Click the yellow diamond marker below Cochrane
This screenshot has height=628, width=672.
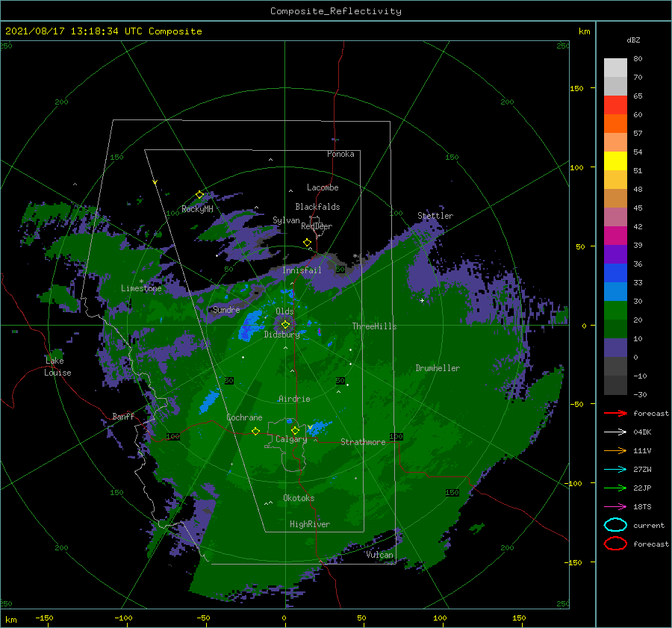[255, 431]
